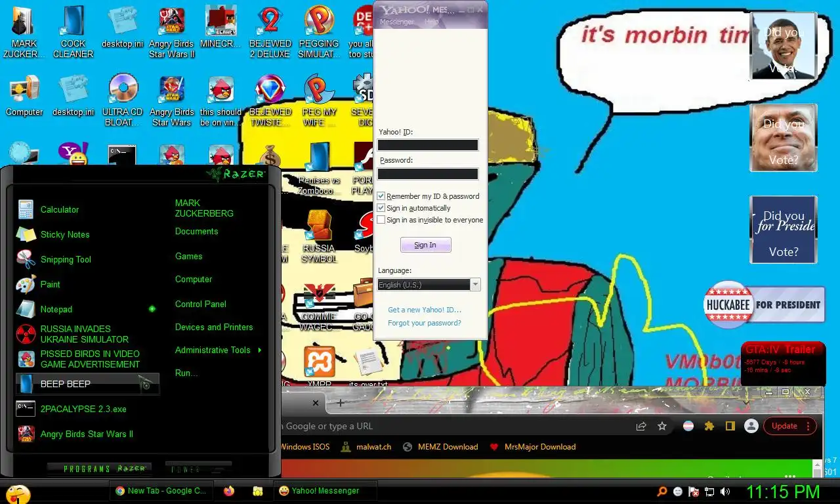
Task: Click the Start orb emoji button
Action: coord(18,493)
